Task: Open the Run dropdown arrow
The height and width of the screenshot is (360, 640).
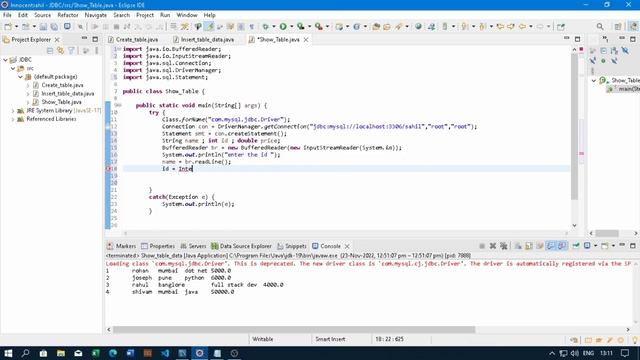Action: [291, 27]
